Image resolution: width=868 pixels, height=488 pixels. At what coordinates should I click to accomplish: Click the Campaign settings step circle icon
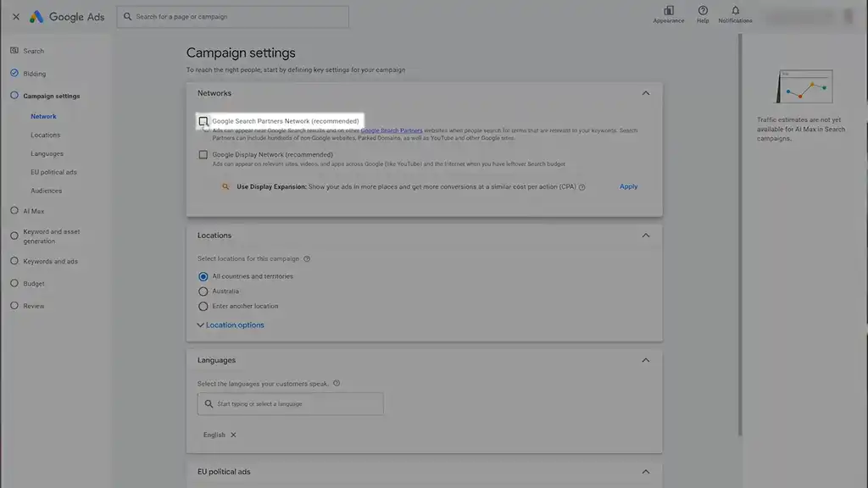pyautogui.click(x=14, y=95)
